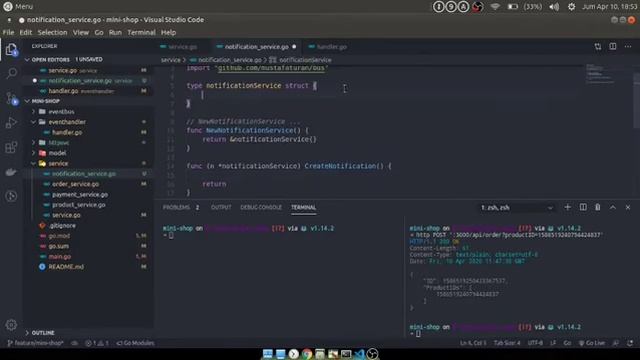Open the editor more actions menu
This screenshot has height=360, width=640.
pos(628,47)
